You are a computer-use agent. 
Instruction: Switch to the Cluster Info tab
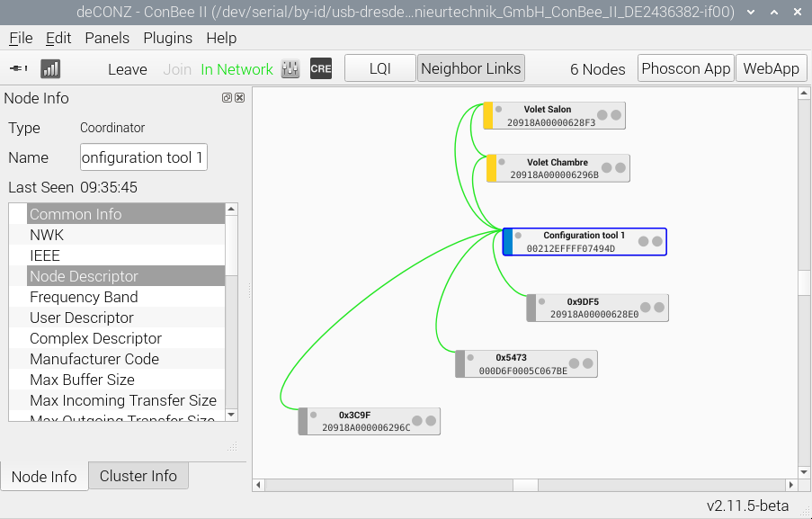click(138, 476)
